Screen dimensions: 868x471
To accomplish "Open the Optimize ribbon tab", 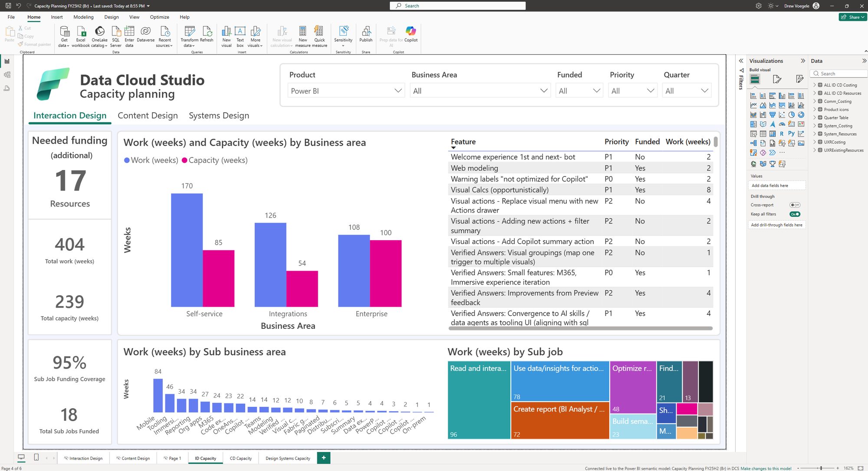I will click(x=159, y=17).
